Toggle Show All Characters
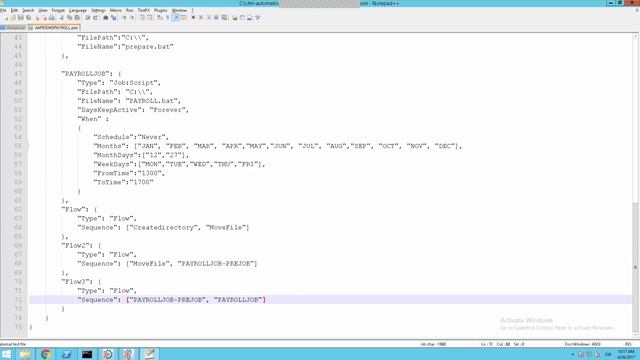 (x=167, y=18)
